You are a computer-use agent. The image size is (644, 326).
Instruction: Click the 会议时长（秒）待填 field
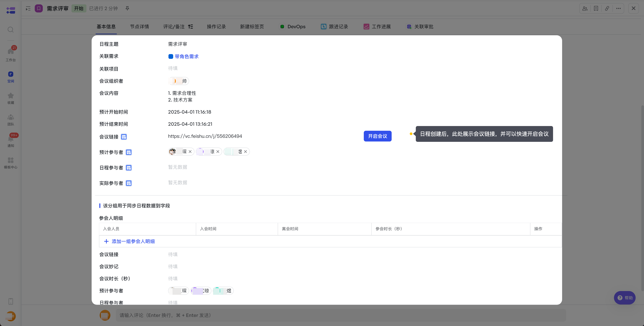173,278
